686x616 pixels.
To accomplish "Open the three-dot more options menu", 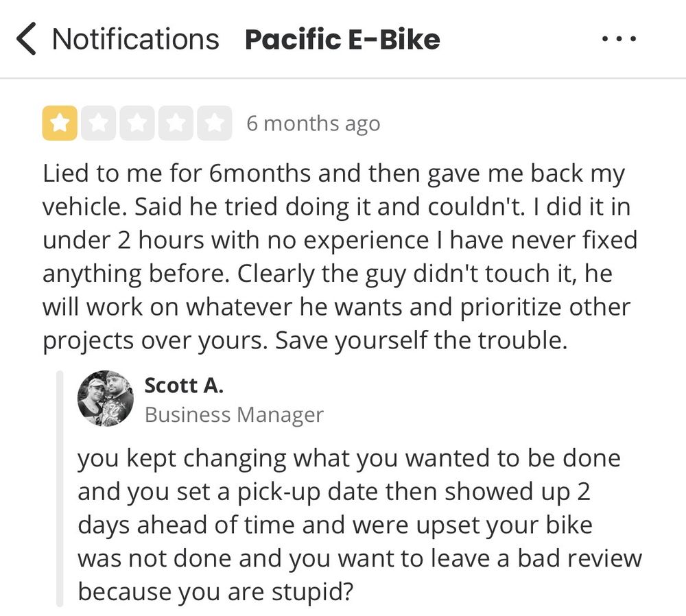I will [619, 39].
